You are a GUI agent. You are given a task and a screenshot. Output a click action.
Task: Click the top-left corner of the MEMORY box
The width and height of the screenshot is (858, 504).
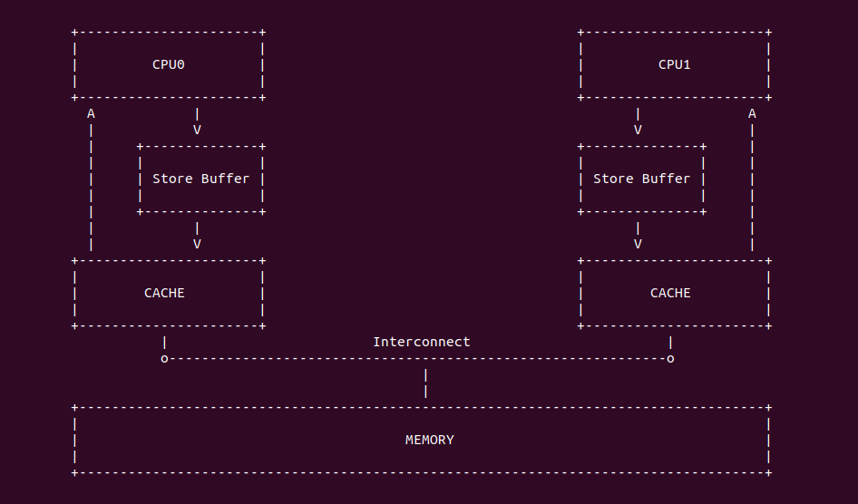point(74,408)
